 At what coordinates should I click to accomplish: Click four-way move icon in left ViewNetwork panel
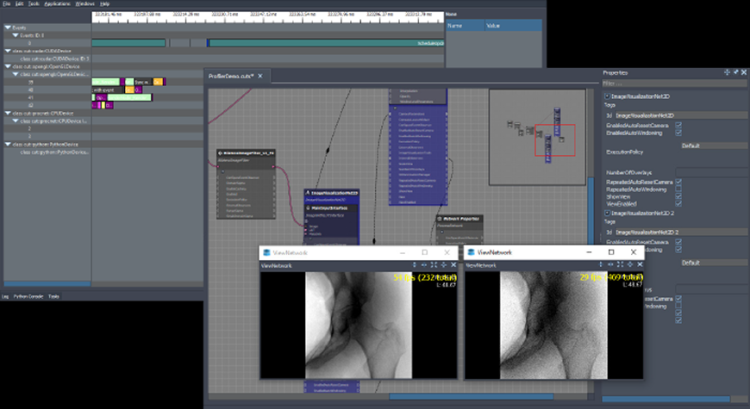click(444, 265)
